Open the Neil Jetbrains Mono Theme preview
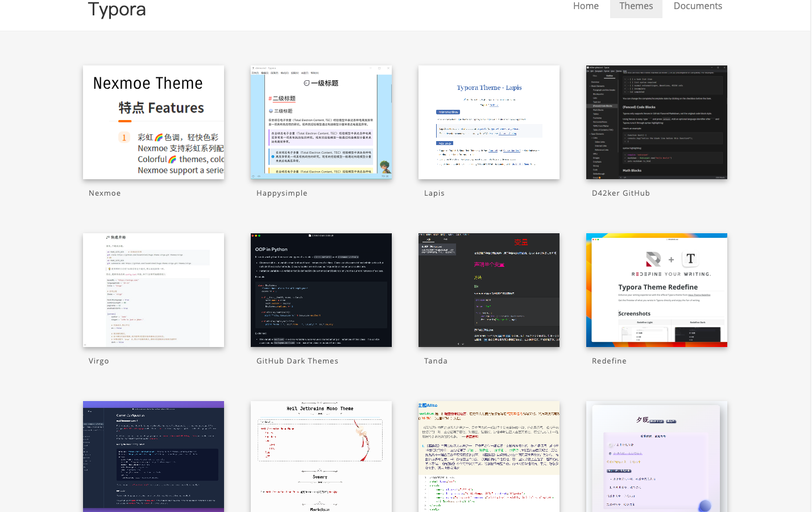The image size is (812, 512). (321, 456)
